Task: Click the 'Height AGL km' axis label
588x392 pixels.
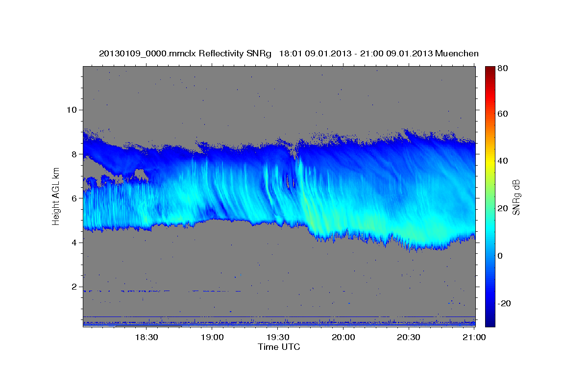Action: tap(56, 197)
